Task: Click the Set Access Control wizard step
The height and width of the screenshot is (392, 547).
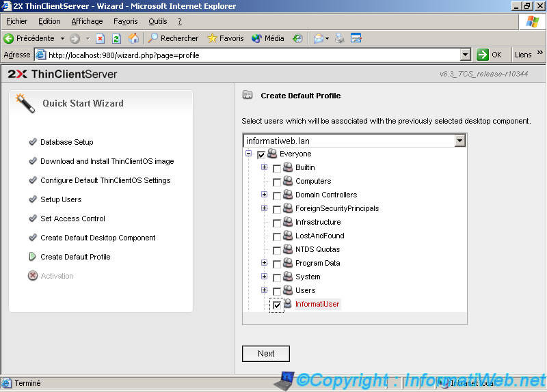Action: [x=72, y=219]
